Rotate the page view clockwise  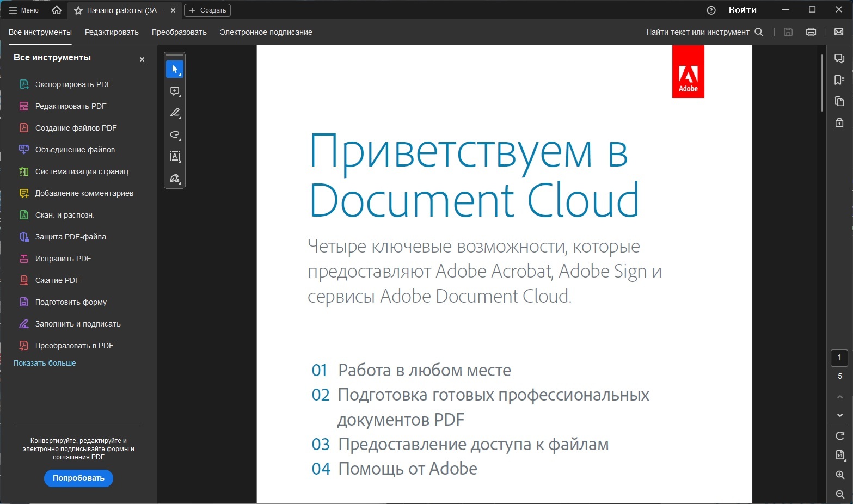(x=840, y=436)
